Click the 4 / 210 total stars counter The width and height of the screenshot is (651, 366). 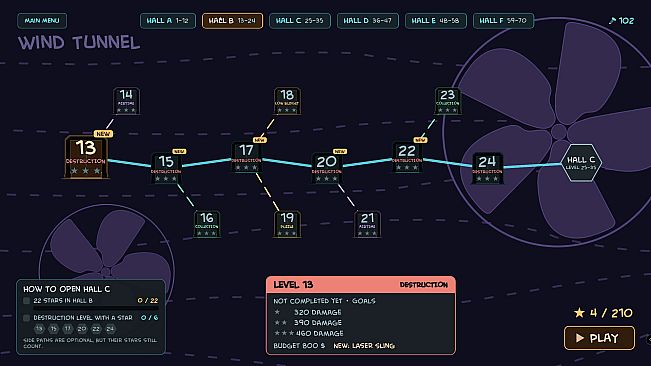click(x=603, y=313)
